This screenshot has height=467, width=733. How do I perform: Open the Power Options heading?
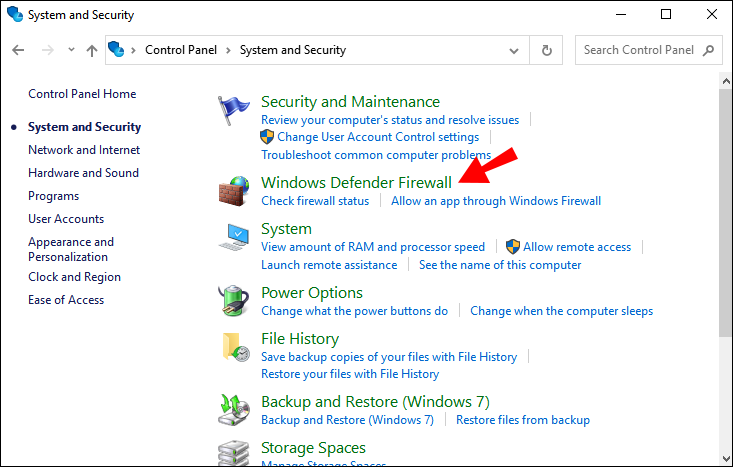tap(312, 293)
